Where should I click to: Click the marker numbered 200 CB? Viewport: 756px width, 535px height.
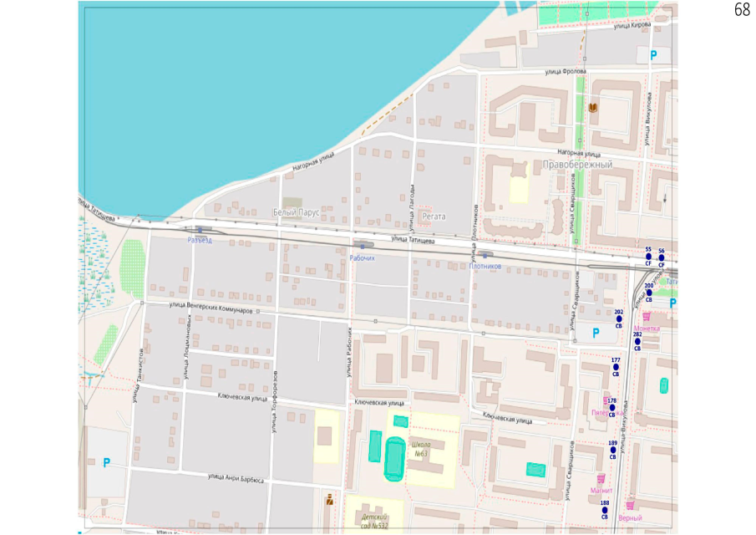[x=649, y=293]
